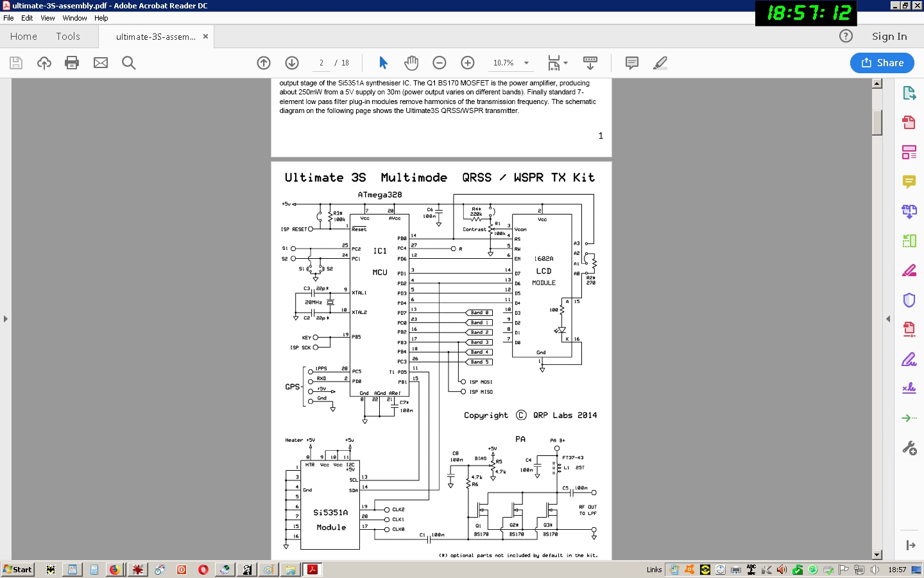The width and height of the screenshot is (924, 578).
Task: Open the View menu
Action: pos(47,18)
